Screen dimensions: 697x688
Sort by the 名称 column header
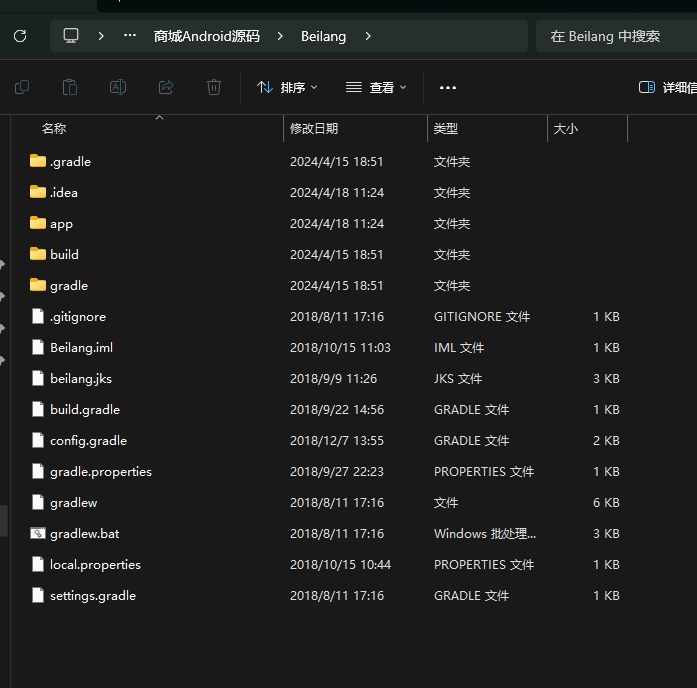[x=54, y=129]
